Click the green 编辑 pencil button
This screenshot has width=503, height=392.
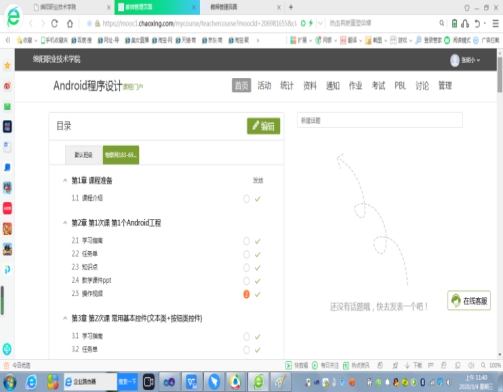pos(263,126)
